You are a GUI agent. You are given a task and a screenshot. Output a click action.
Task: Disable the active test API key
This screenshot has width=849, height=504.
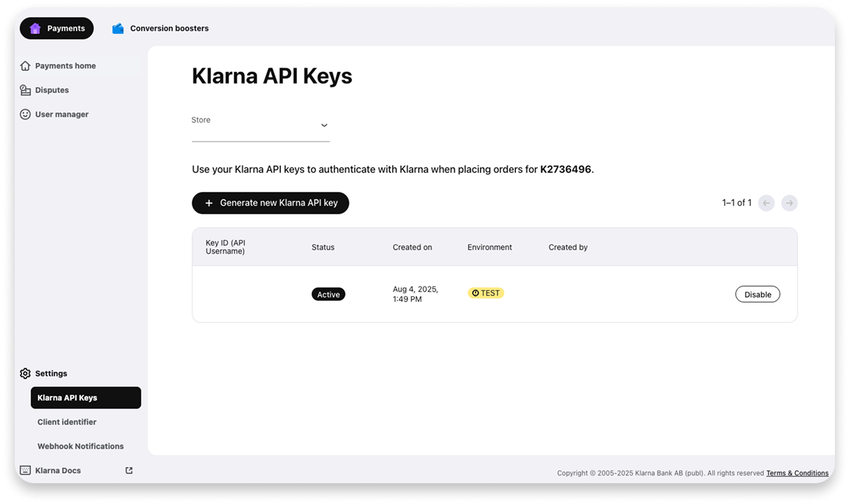pos(757,294)
